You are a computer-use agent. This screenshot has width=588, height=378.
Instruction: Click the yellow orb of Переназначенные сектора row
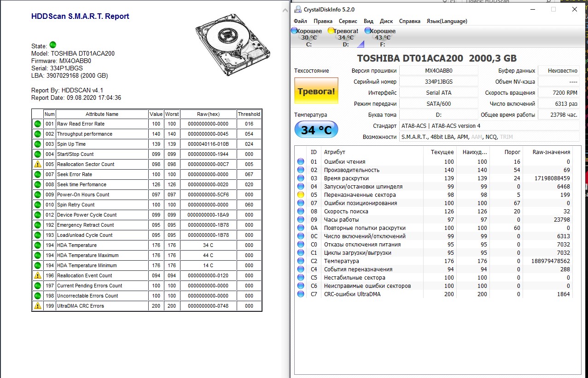pyautogui.click(x=301, y=195)
